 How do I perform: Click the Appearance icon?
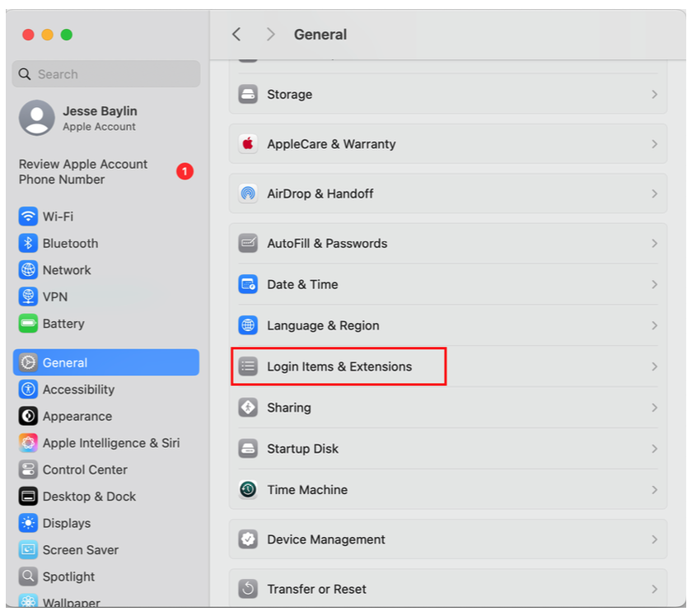click(x=28, y=416)
